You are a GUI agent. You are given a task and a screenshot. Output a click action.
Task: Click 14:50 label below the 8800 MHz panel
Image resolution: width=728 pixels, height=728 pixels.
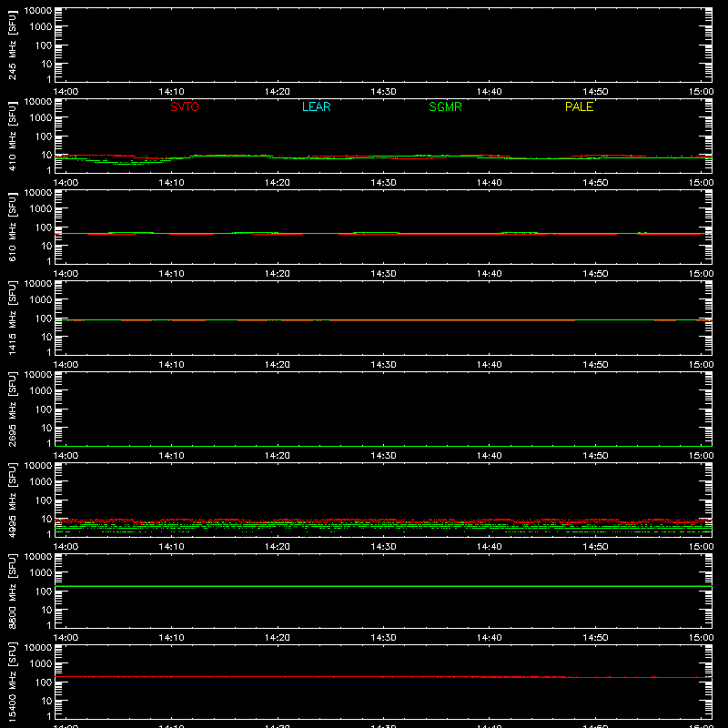[595, 638]
